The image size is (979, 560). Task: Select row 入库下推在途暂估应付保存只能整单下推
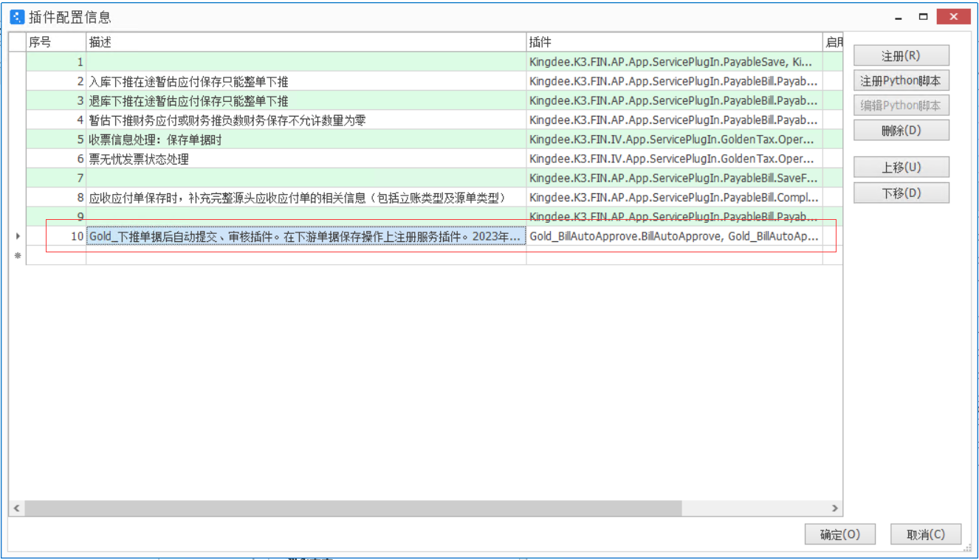point(306,81)
